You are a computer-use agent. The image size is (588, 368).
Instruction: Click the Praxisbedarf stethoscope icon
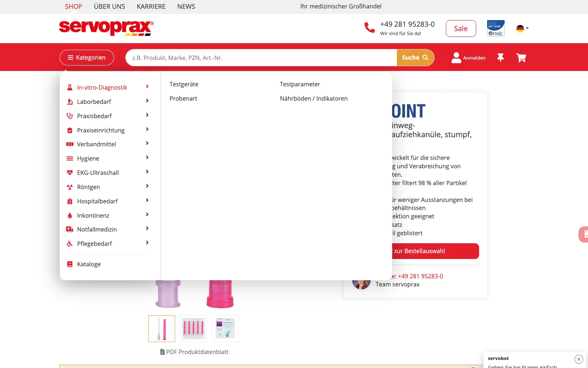pyautogui.click(x=70, y=116)
